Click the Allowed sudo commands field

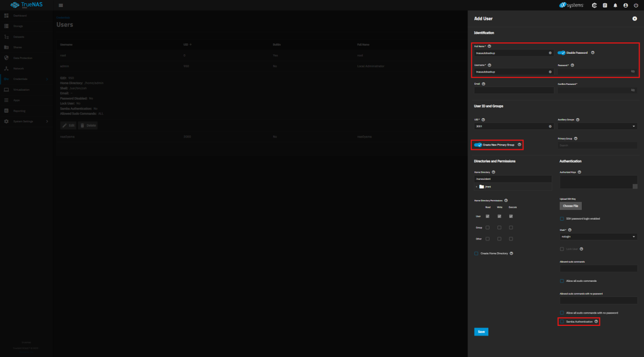click(598, 268)
